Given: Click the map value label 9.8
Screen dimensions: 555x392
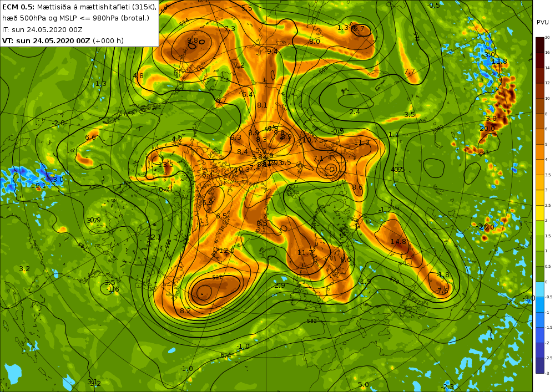Looking at the screenshot, I should click(x=193, y=40).
